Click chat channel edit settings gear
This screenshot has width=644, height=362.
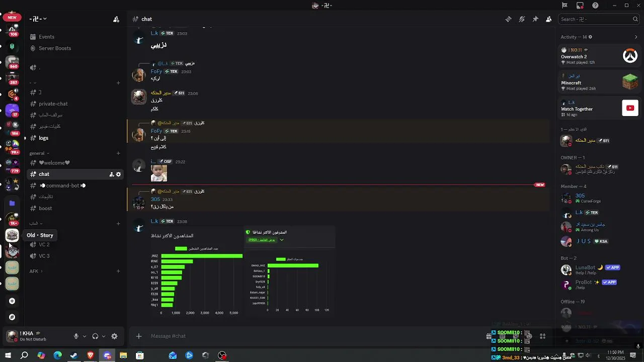[119, 174]
